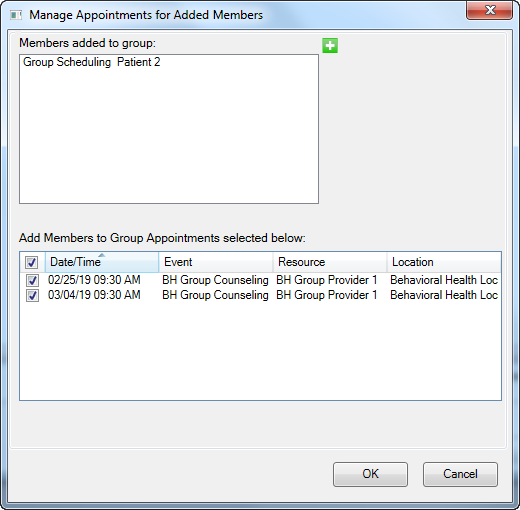This screenshot has width=520, height=510.
Task: Click Behavioral Health Loc in first row
Action: click(444, 280)
